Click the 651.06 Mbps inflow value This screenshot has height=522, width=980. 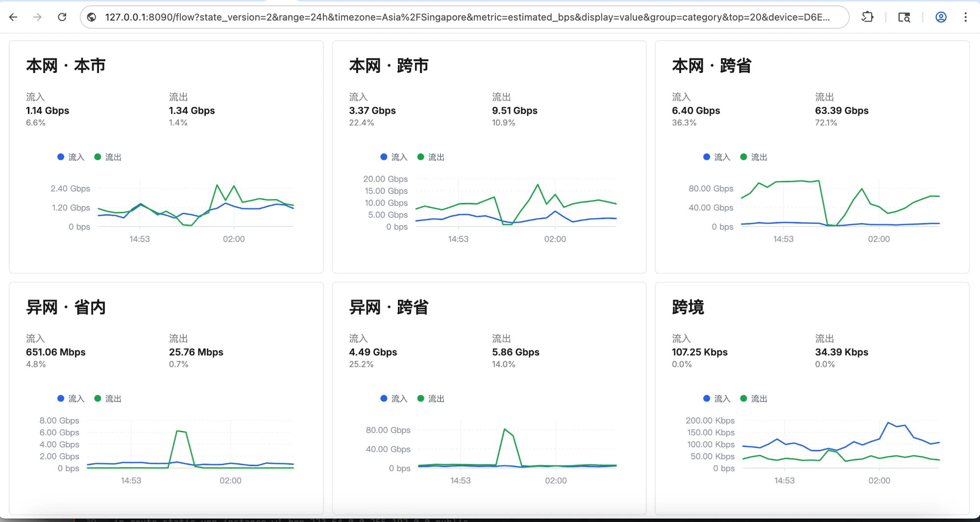pyautogui.click(x=55, y=352)
